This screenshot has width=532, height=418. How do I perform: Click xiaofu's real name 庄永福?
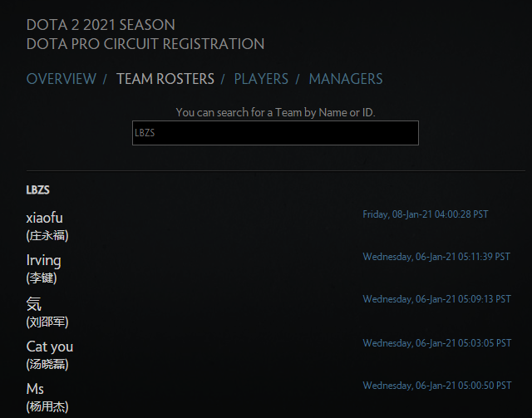[47, 235]
